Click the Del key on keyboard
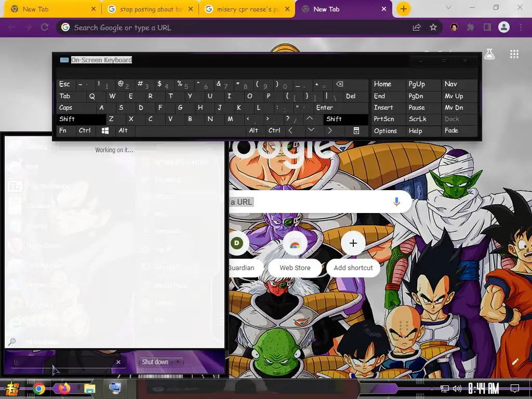 355,96
